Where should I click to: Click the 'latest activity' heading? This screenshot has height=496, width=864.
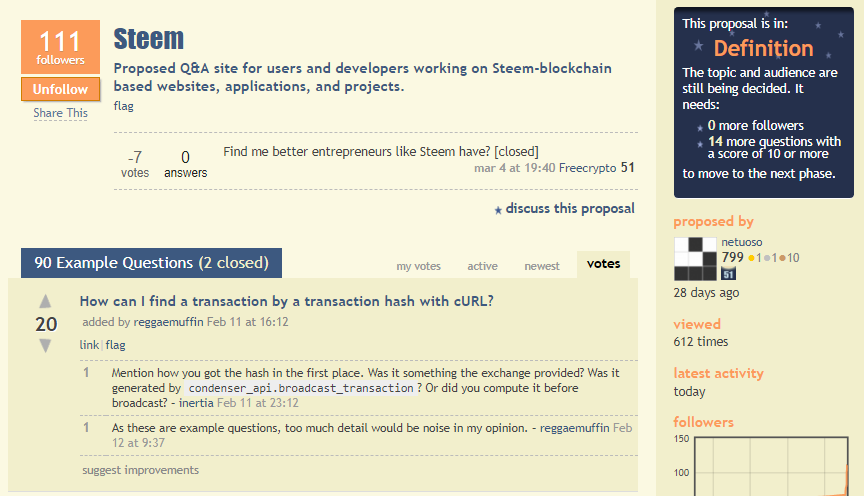pos(719,374)
